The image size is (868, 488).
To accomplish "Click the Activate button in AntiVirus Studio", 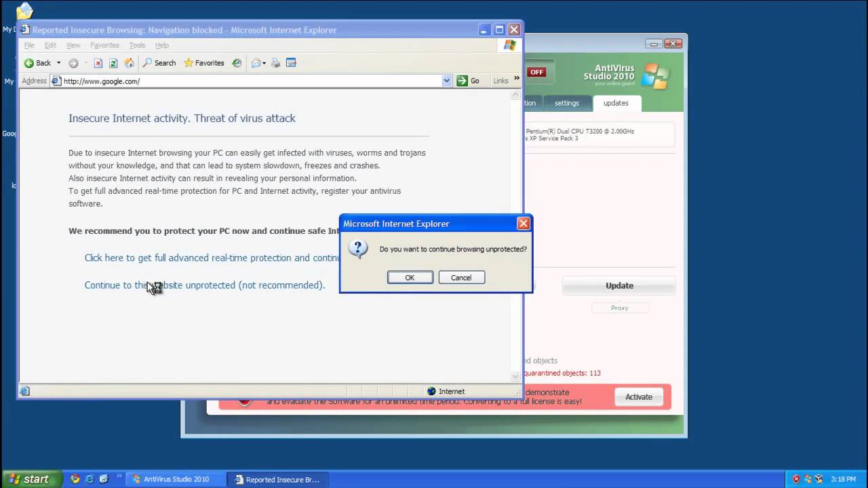I will (639, 396).
